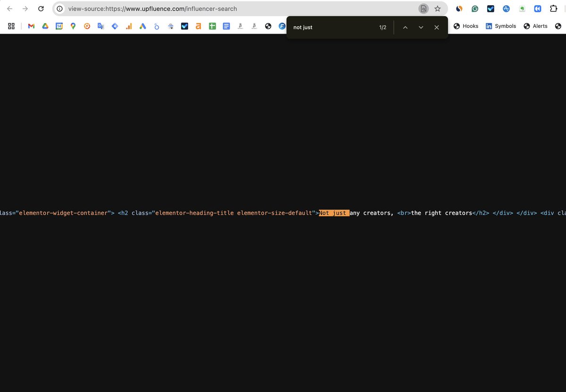Open the Alerts bookmark
This screenshot has height=392, width=566.
[536, 26]
